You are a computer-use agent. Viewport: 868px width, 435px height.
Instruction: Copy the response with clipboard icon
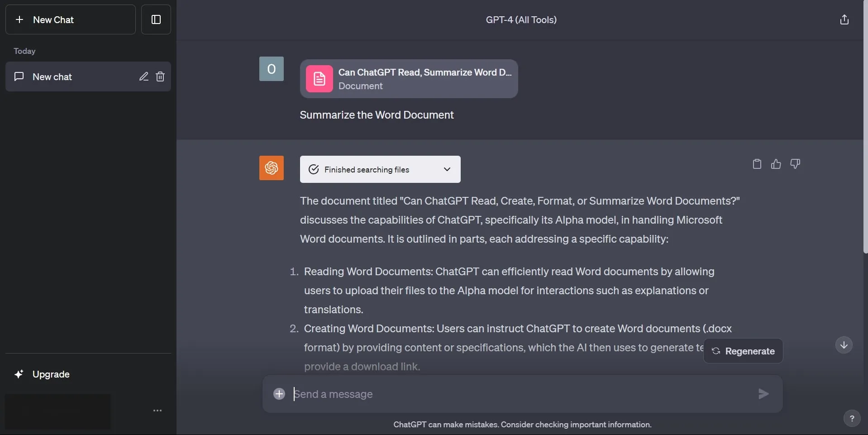[x=757, y=164]
